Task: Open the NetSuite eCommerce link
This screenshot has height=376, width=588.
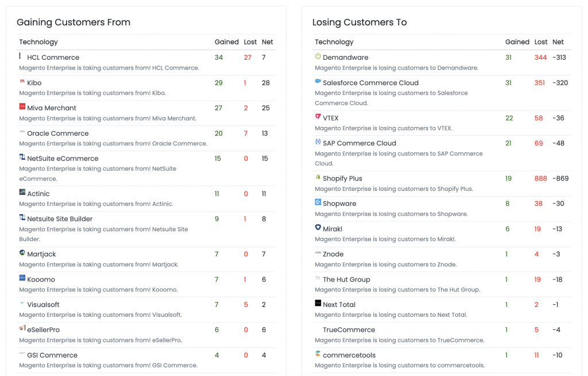Action: pos(63,159)
